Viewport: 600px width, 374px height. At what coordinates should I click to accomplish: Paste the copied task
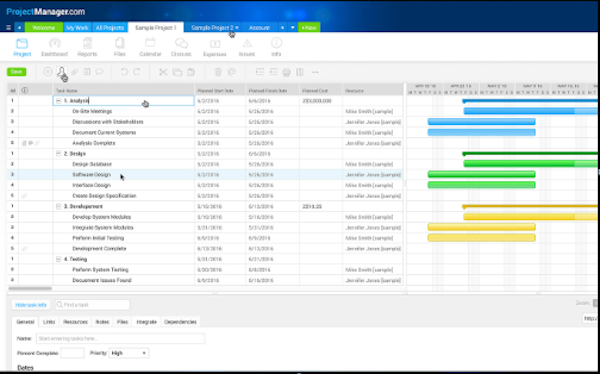[191, 72]
